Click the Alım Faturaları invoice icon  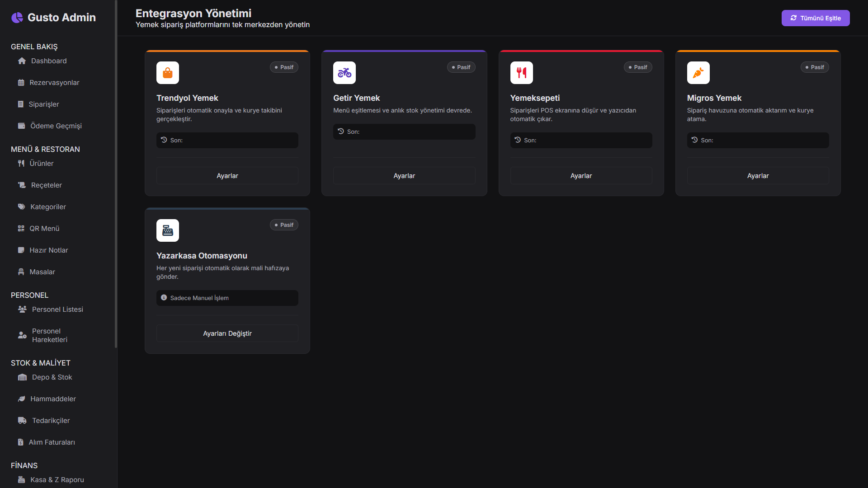(x=20, y=442)
